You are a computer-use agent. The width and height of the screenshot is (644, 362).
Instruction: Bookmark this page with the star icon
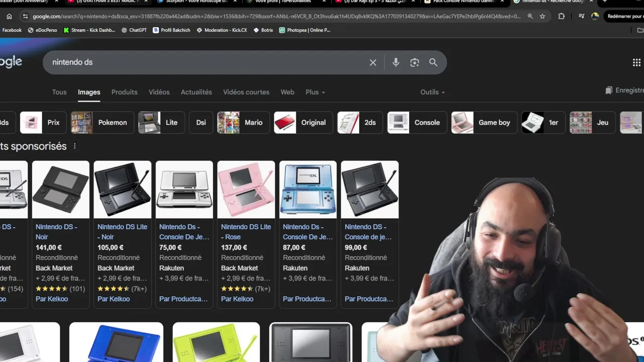(542, 16)
